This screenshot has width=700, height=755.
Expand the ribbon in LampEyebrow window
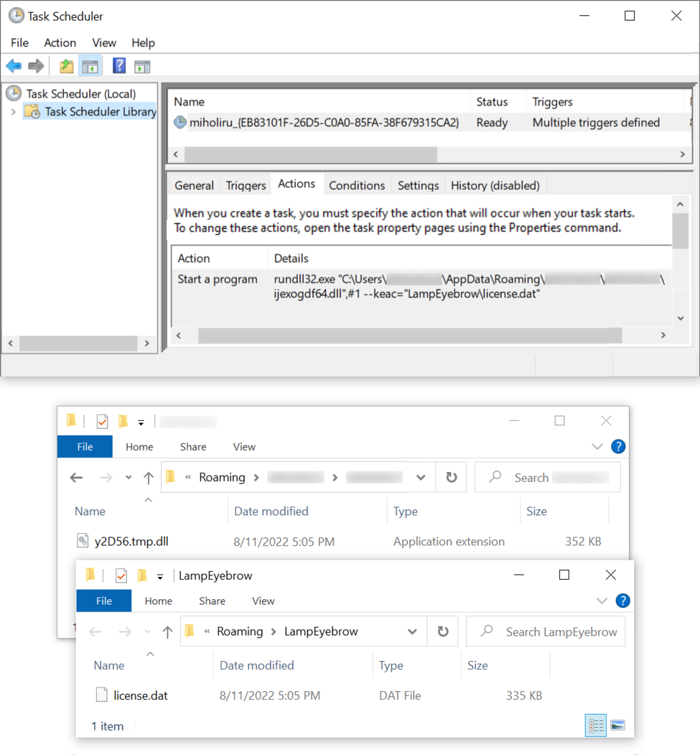click(602, 601)
